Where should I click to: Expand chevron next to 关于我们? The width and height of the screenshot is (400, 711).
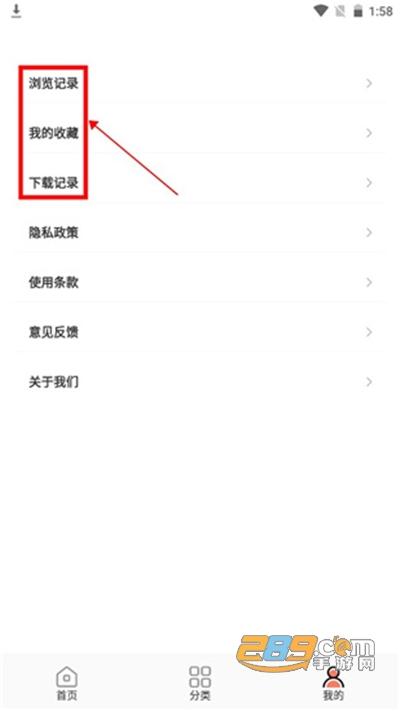click(369, 382)
